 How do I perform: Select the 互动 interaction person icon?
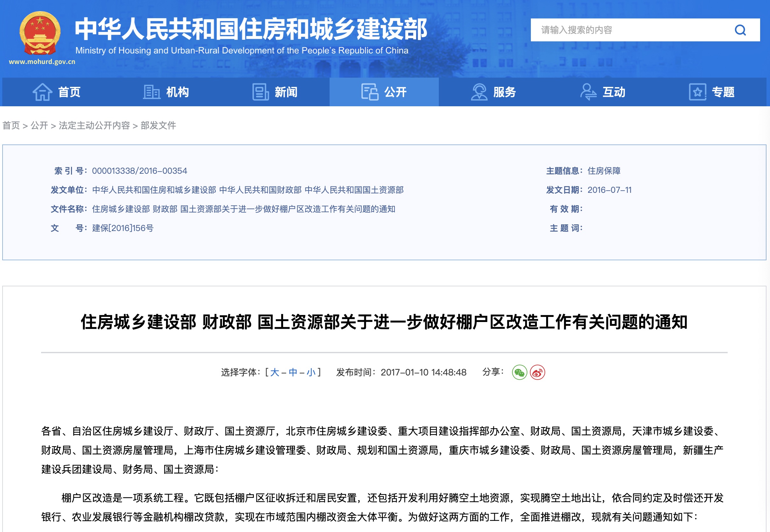click(588, 92)
